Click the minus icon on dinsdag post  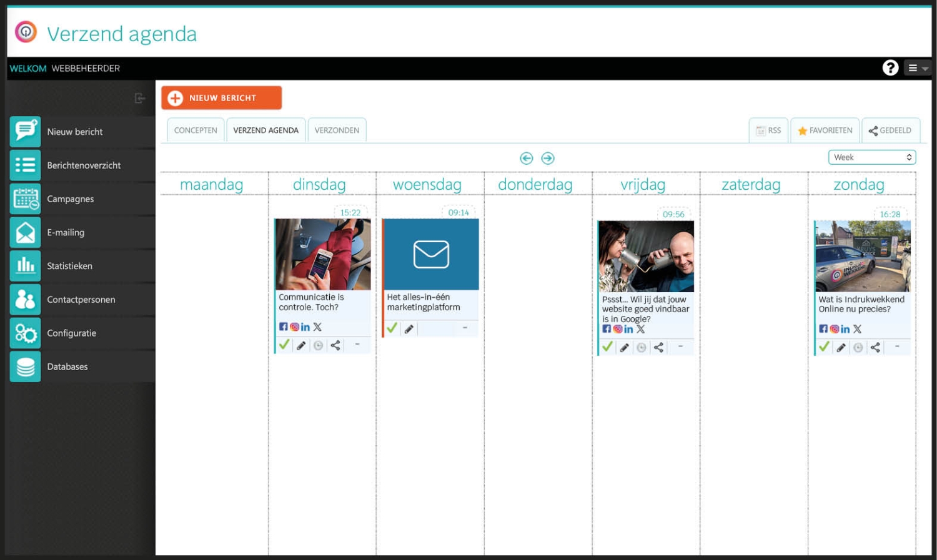click(x=357, y=345)
